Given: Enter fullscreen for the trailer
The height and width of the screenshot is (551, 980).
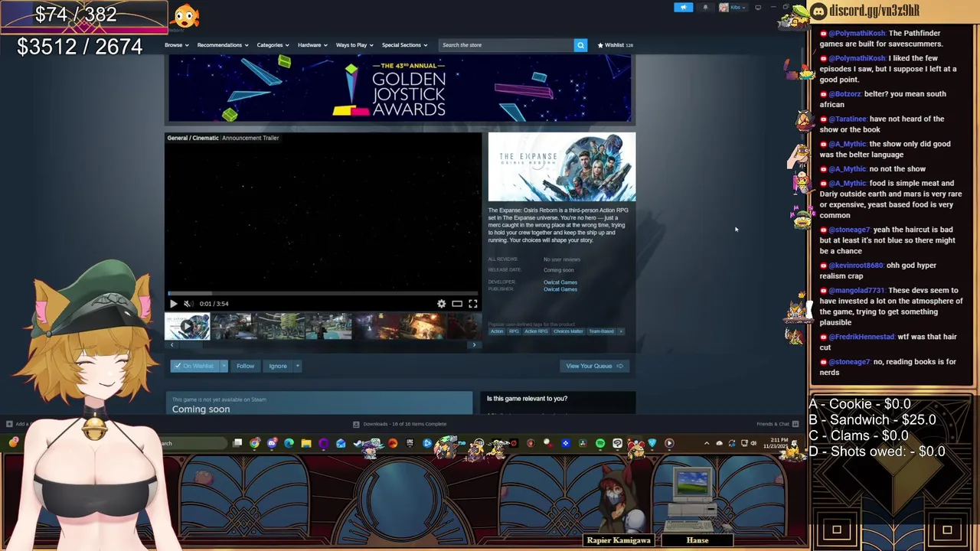Looking at the screenshot, I should 473,304.
